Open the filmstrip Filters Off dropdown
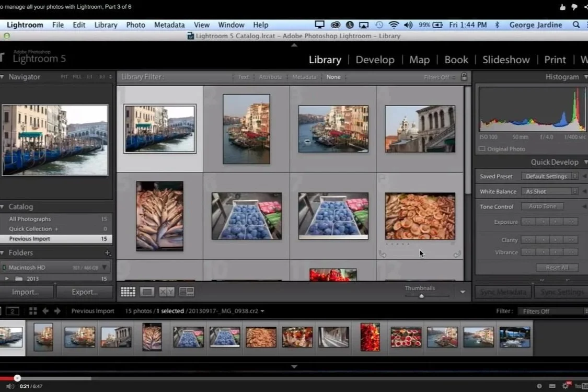This screenshot has height=392, width=588. (553, 312)
